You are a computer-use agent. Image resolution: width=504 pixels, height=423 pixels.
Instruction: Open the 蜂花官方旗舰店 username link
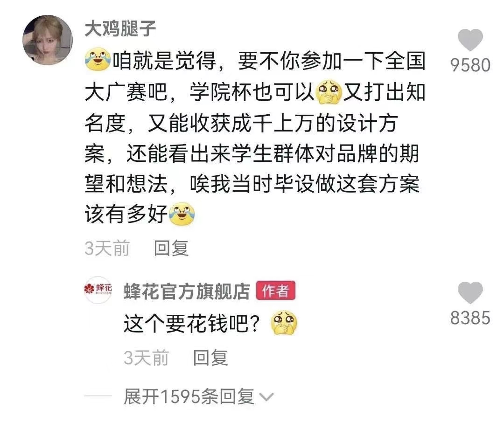click(x=187, y=291)
